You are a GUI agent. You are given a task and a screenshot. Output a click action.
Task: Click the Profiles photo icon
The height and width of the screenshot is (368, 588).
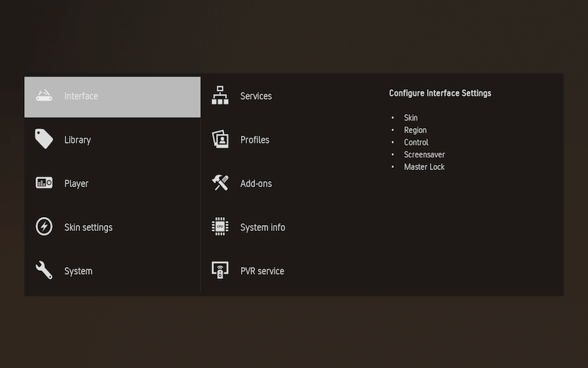[220, 139]
